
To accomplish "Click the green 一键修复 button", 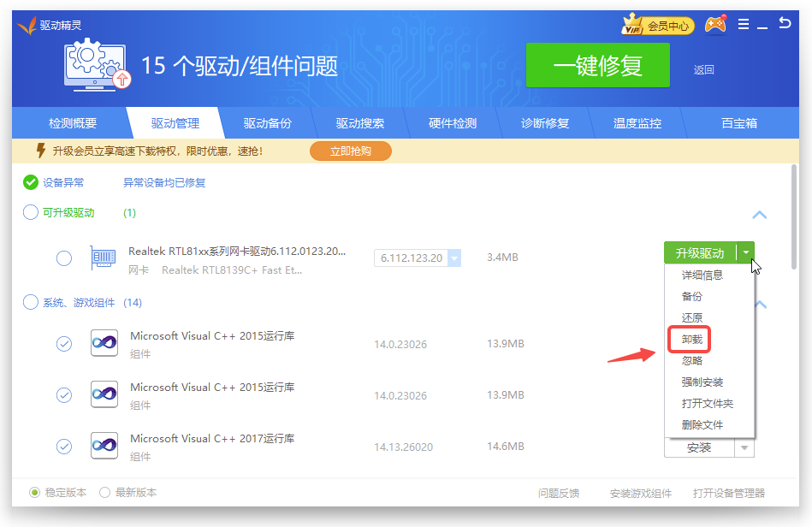I will click(597, 66).
